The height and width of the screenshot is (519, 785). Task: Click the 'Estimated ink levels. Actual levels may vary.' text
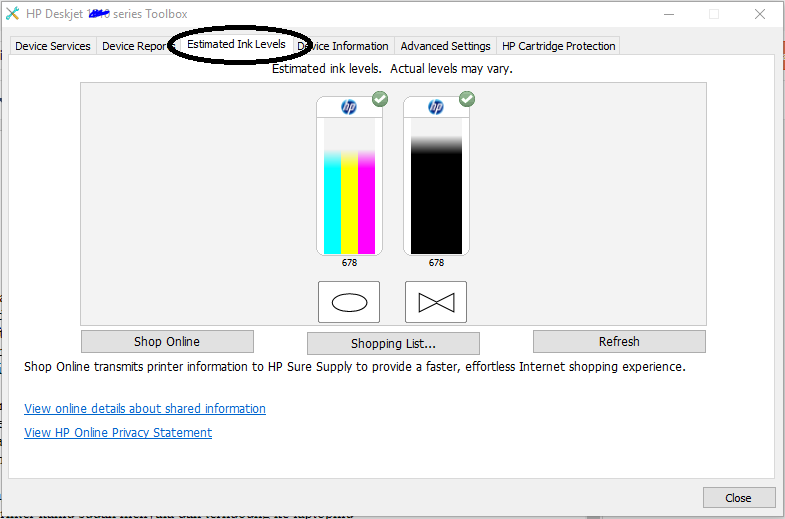tap(392, 69)
